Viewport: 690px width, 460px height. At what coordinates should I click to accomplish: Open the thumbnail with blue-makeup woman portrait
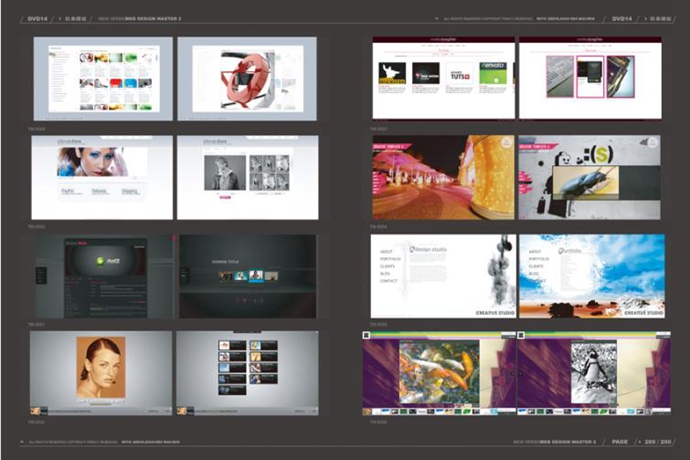pyautogui.click(x=102, y=177)
